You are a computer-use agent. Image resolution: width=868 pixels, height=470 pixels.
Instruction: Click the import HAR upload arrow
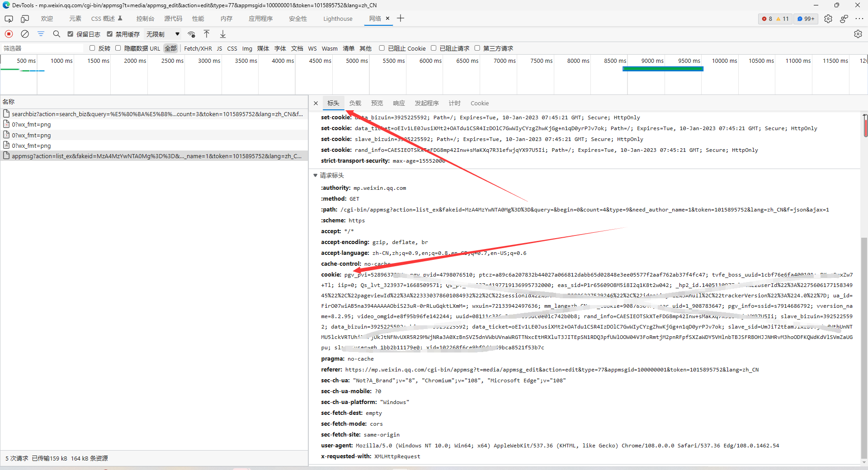tap(207, 34)
